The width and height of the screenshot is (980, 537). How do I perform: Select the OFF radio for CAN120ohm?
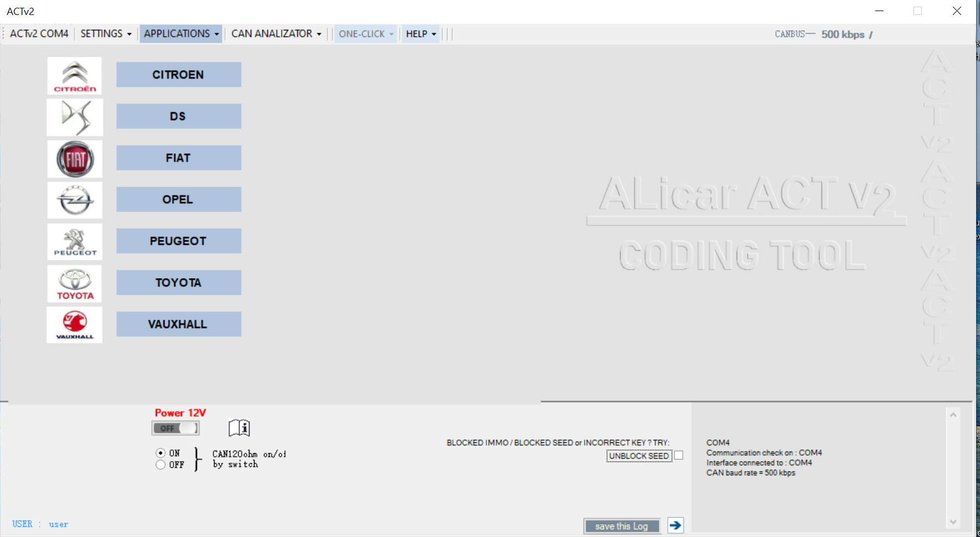[161, 465]
